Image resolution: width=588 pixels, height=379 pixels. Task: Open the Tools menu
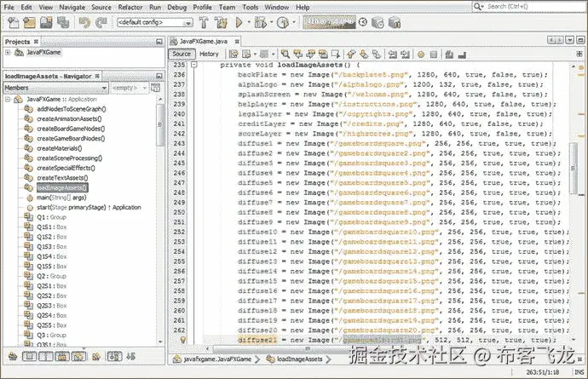tap(251, 7)
